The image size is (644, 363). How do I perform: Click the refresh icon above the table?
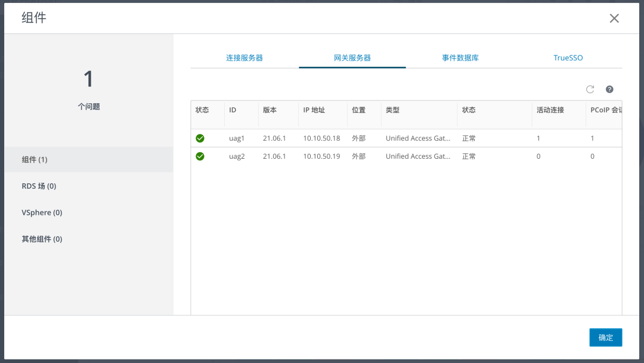pos(590,89)
